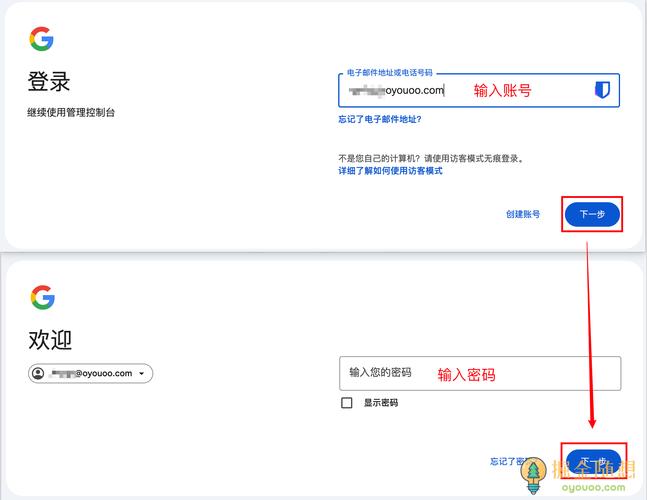Viewport: 647px width, 500px height.
Task: Click the 忘记了密码 link
Action: (x=508, y=461)
